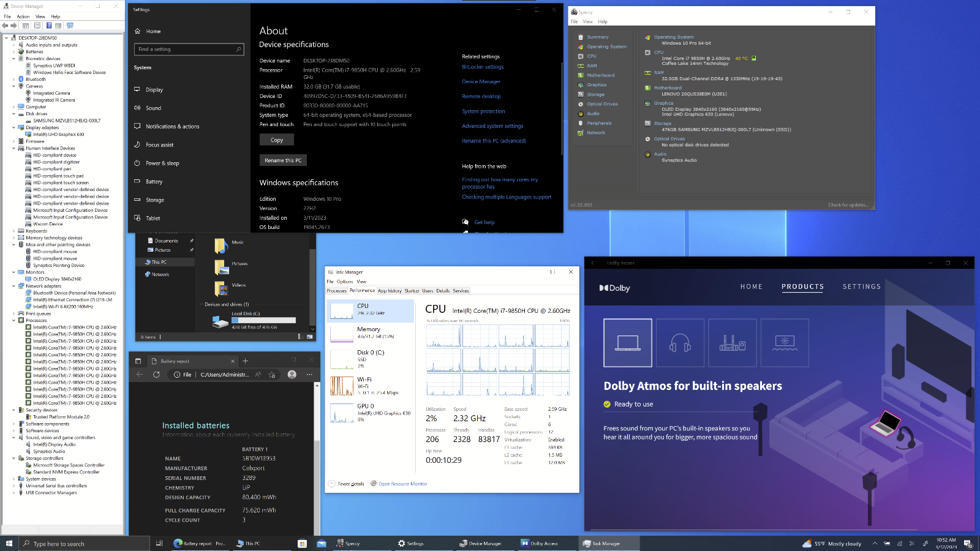Select the fourth product display icon in Dolby Access
Screen dimensions: 980x551
[785, 343]
